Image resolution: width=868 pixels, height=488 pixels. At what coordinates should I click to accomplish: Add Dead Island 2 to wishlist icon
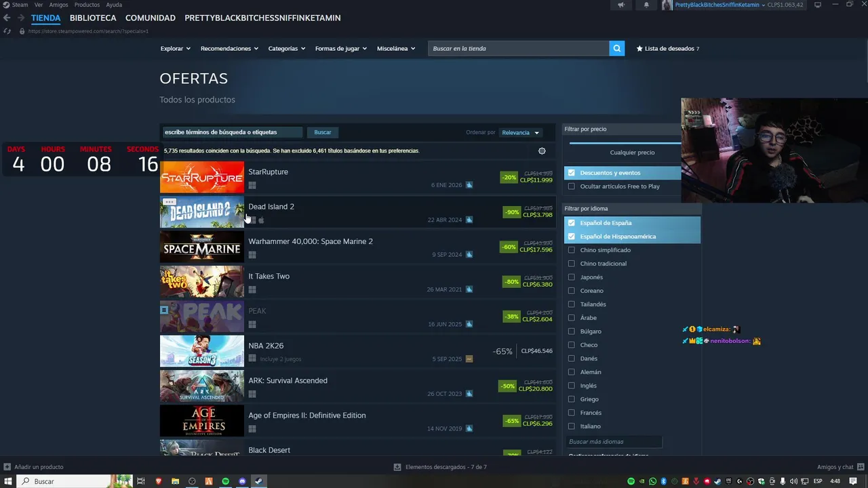469,220
